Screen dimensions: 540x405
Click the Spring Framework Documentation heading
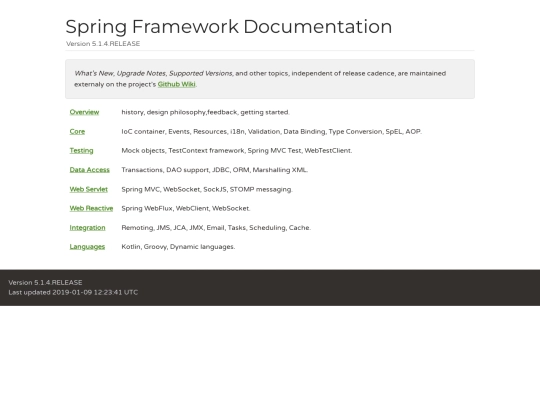pyautogui.click(x=229, y=27)
